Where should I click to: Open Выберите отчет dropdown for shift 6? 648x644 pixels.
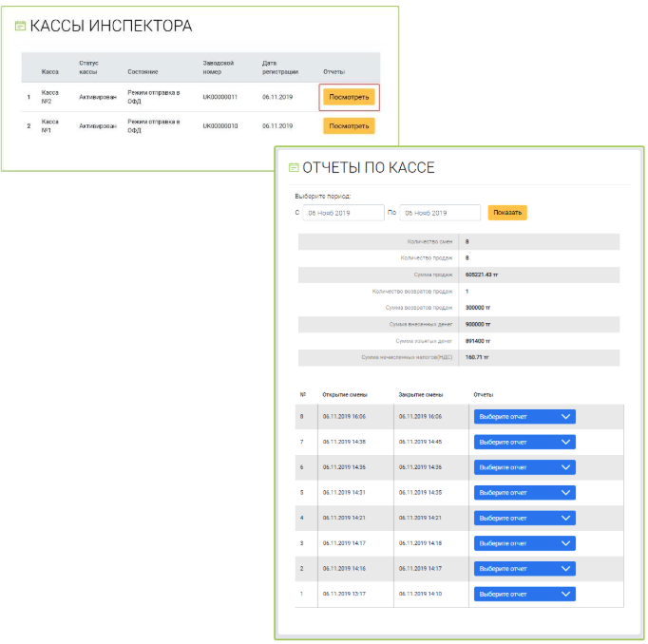[x=524, y=467]
